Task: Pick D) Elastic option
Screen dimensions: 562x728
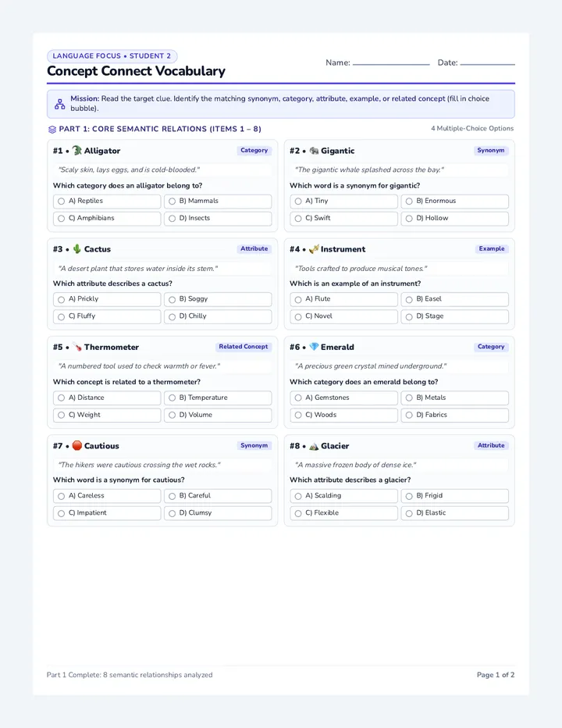Action: pyautogui.click(x=455, y=513)
